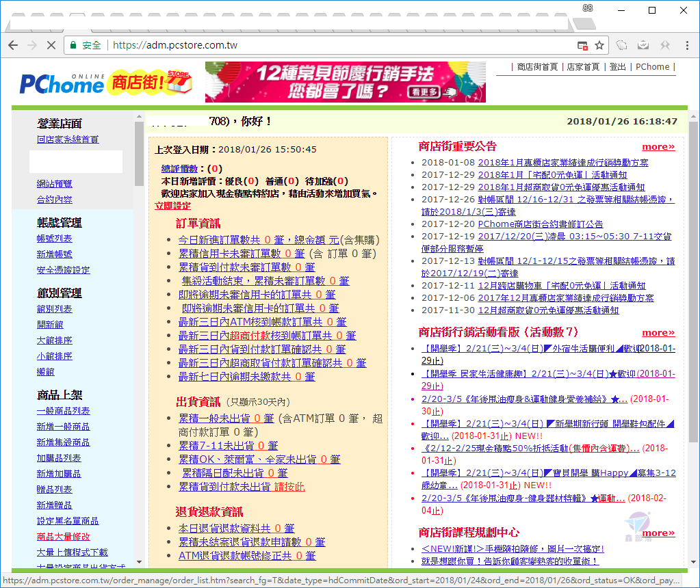Open 加購品列表 in sidebar

59,458
